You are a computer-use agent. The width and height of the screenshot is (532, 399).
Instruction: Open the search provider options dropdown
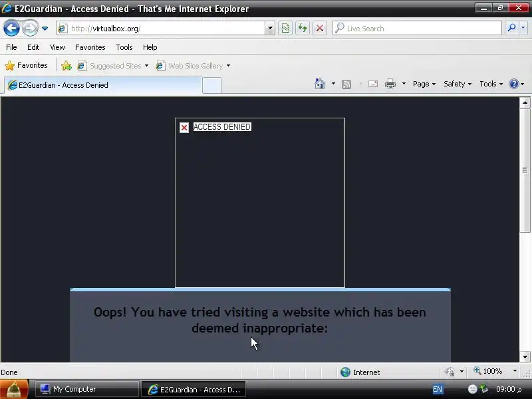point(523,28)
